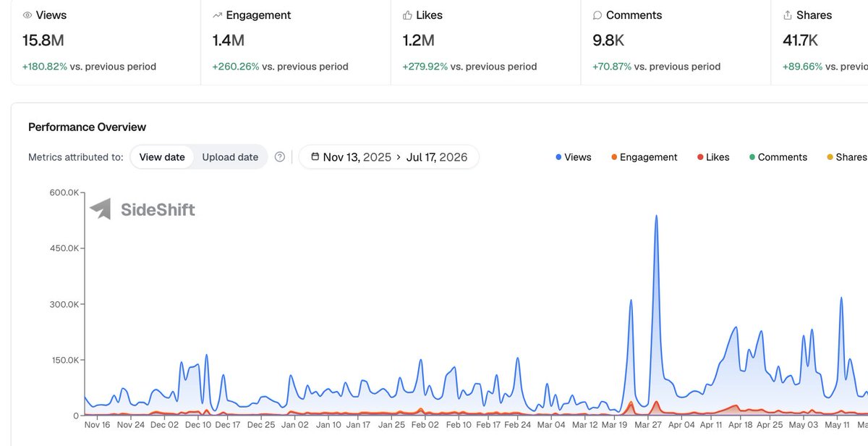Click the thumbs-up icon on the Likes card
868x446 pixels.
tap(407, 15)
